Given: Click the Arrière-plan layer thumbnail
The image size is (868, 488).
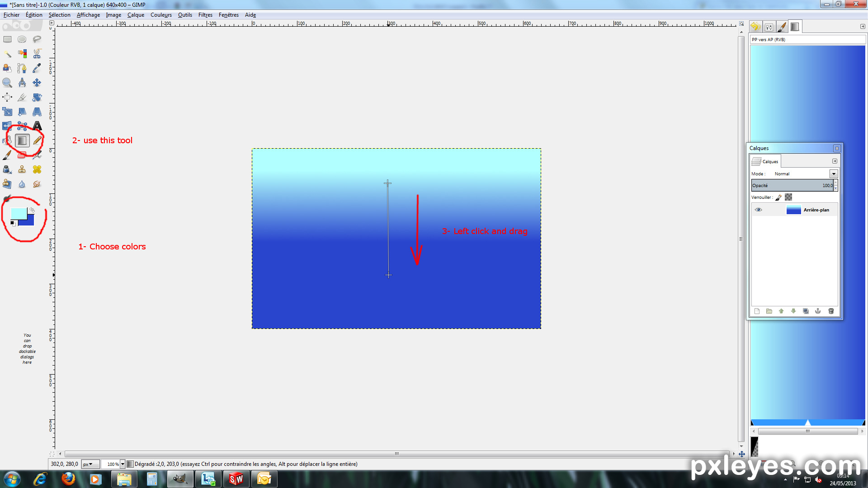Looking at the screenshot, I should point(793,210).
